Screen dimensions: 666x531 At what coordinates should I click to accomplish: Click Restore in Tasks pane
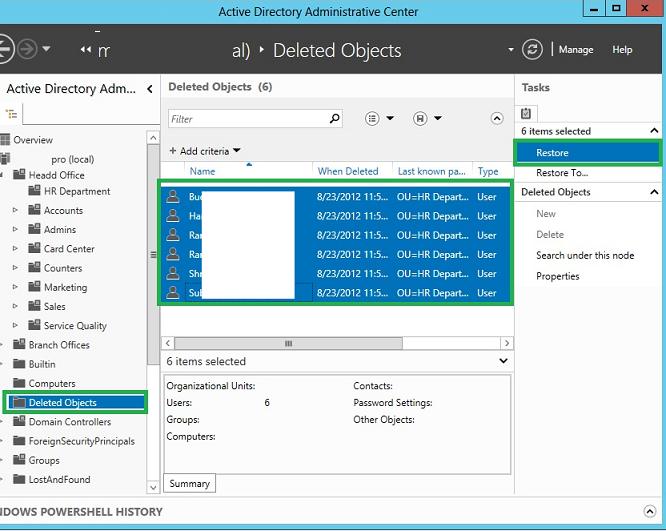(x=588, y=153)
